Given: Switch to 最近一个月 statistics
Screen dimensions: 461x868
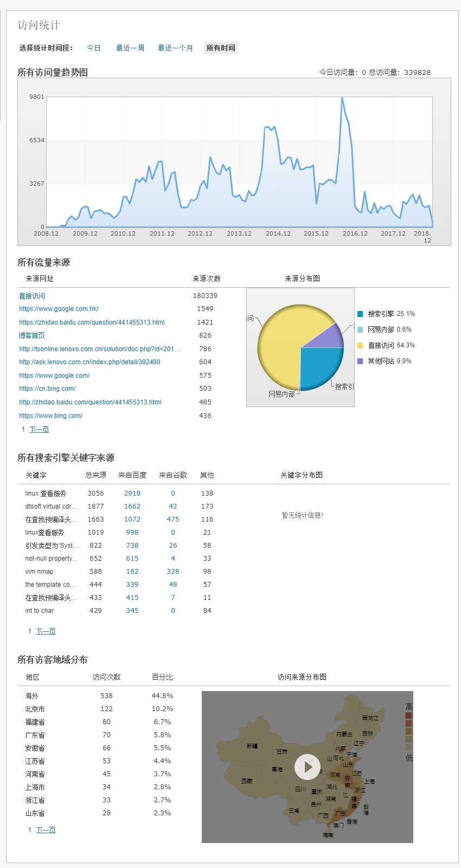Looking at the screenshot, I should tap(175, 48).
